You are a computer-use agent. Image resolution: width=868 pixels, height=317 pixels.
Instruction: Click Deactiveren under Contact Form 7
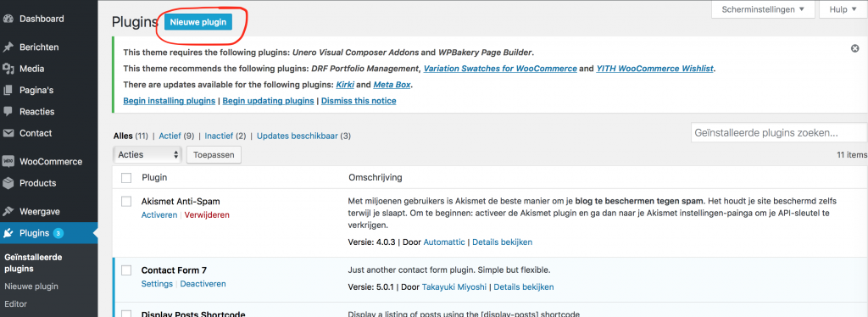[x=203, y=284]
